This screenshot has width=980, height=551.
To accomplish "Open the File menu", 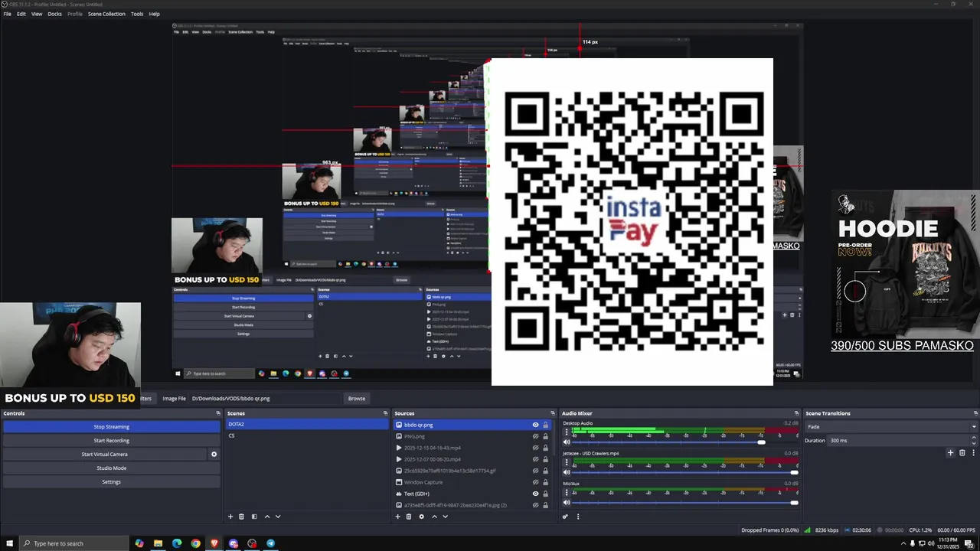I will [7, 14].
